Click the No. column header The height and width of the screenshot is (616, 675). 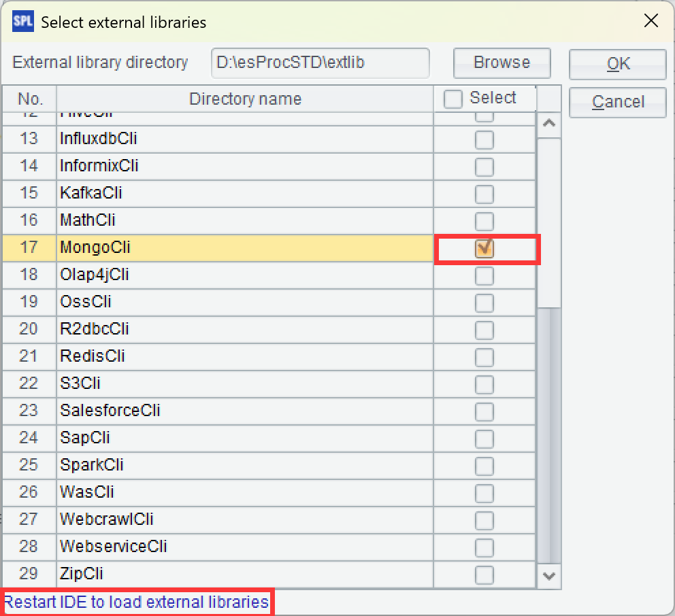[30, 99]
